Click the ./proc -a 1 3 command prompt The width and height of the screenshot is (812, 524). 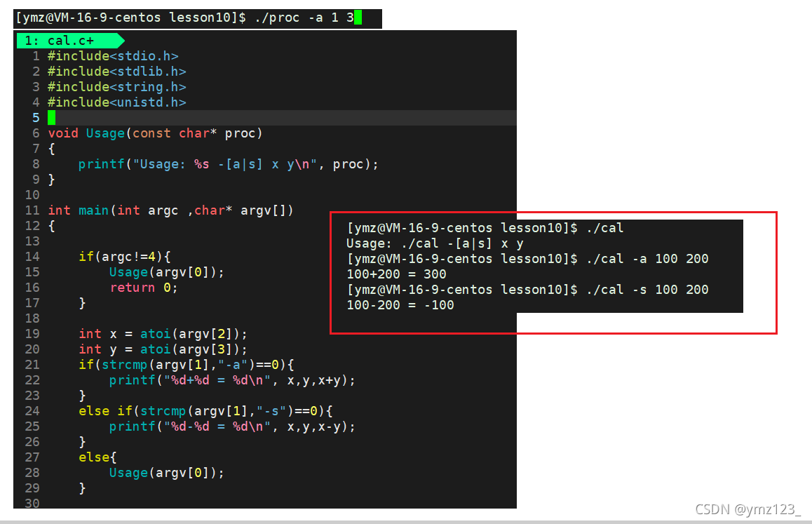coord(185,18)
